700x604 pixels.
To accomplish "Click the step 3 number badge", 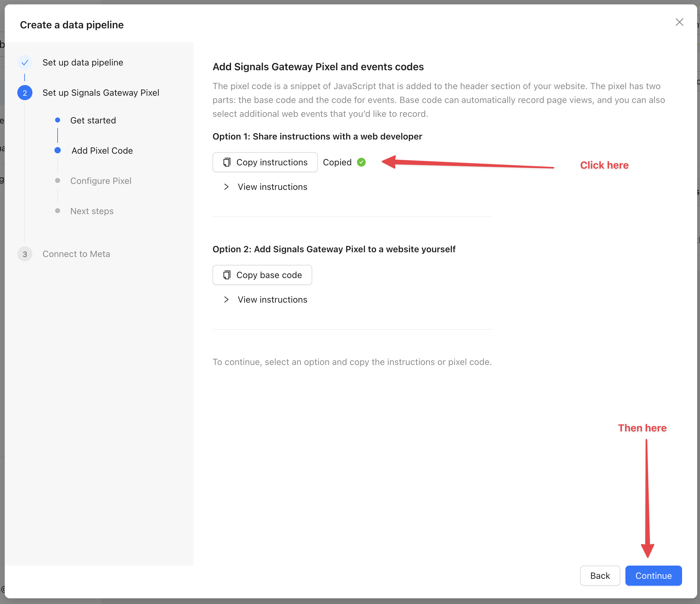I will (25, 254).
